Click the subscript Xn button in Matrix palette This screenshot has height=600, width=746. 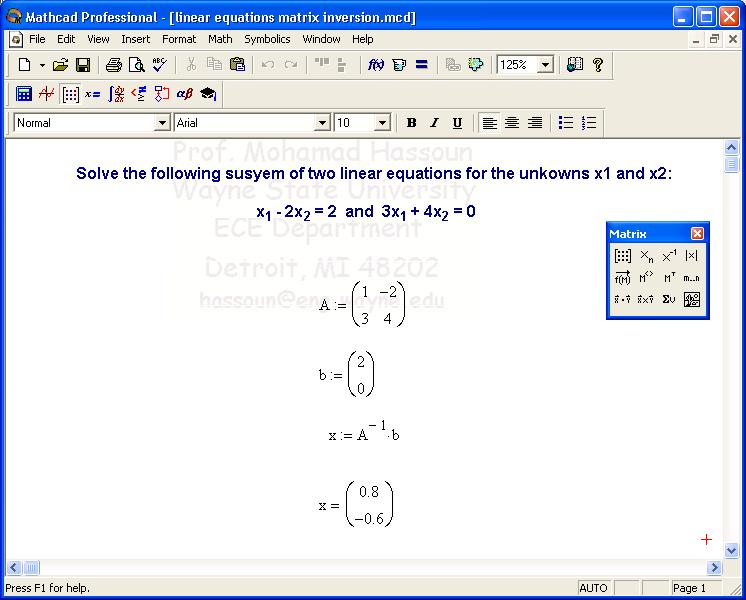646,256
